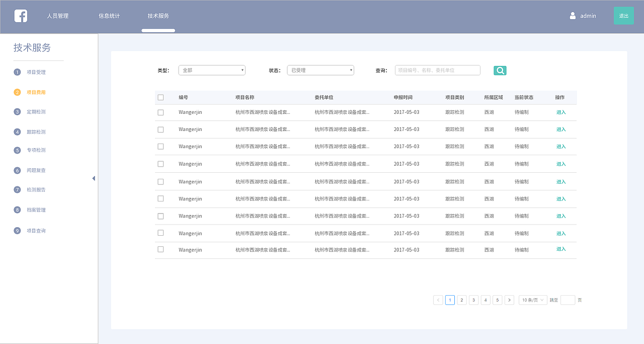Click 进入 on the first table row
The image size is (644, 344).
click(560, 112)
